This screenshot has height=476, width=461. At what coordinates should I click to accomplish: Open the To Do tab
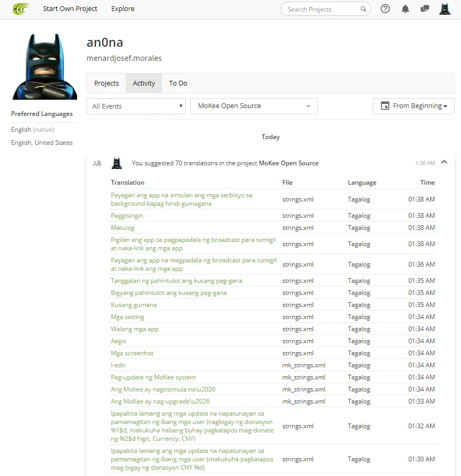(x=178, y=83)
